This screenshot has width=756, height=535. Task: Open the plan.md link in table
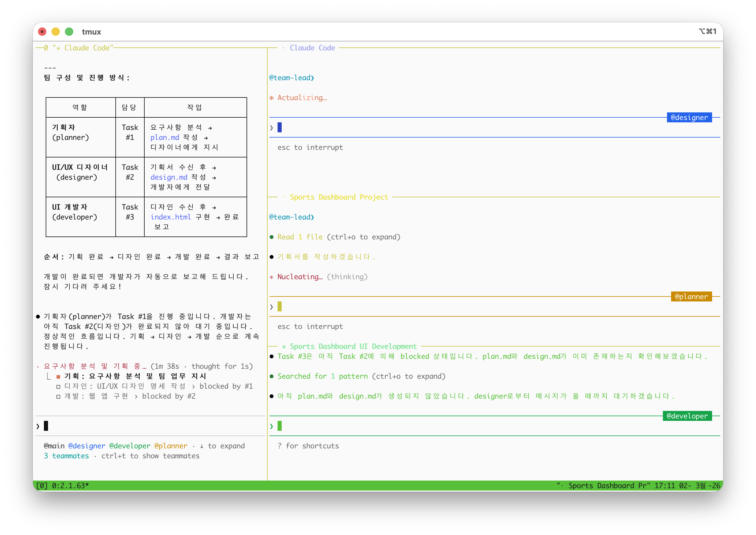click(165, 138)
